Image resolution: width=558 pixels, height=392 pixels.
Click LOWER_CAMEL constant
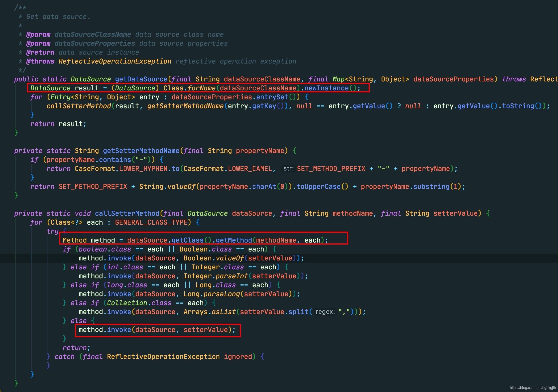tap(250, 169)
